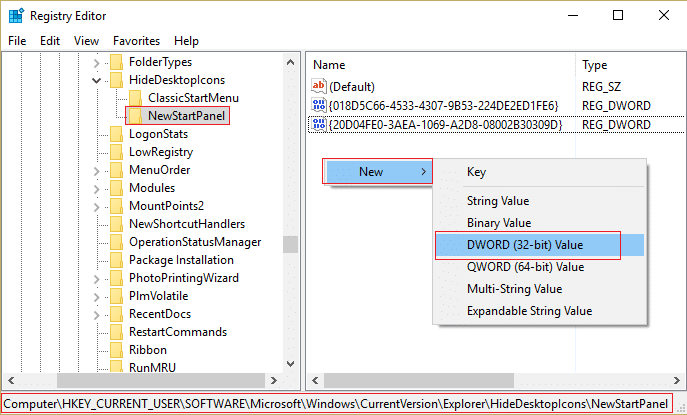Click the ClassicStartMenu folder icon
Screen dimensions: 687x415
pyautogui.click(x=136, y=98)
